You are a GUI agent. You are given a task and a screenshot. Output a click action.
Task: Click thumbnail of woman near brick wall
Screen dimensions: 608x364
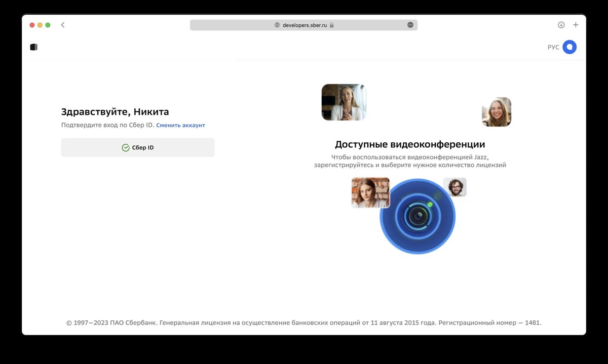pyautogui.click(x=370, y=192)
